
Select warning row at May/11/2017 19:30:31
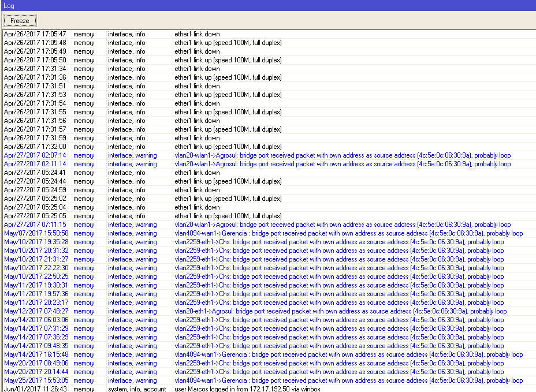269,285
